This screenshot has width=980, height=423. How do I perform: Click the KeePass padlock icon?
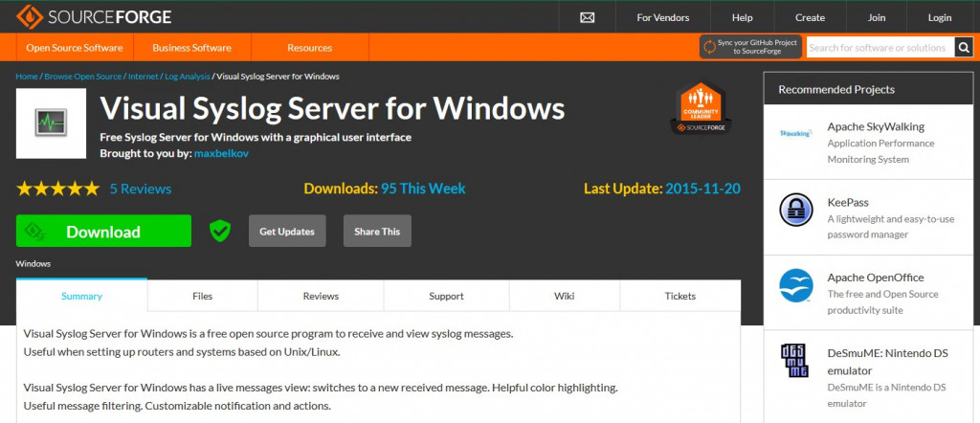(x=795, y=210)
